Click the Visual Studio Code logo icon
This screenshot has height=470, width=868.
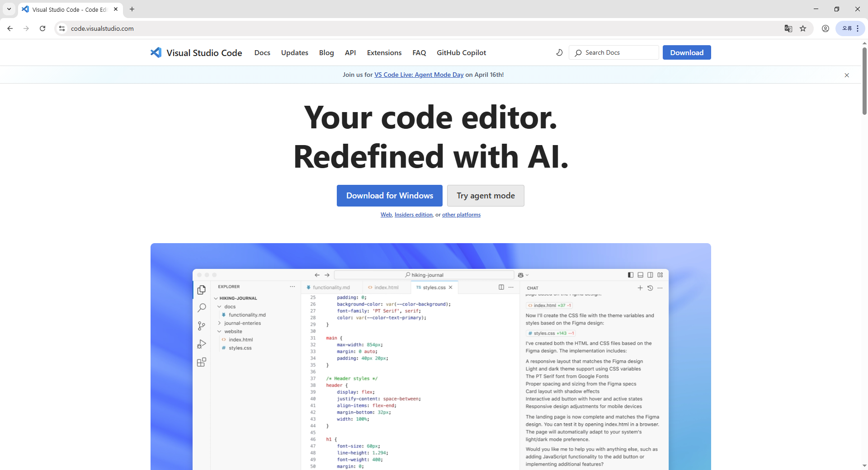click(156, 52)
